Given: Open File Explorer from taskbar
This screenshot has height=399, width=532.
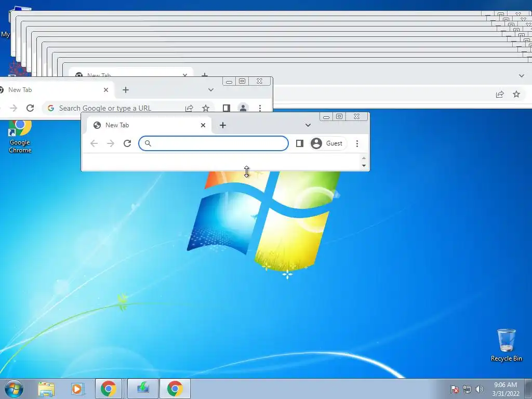Looking at the screenshot, I should [46, 389].
